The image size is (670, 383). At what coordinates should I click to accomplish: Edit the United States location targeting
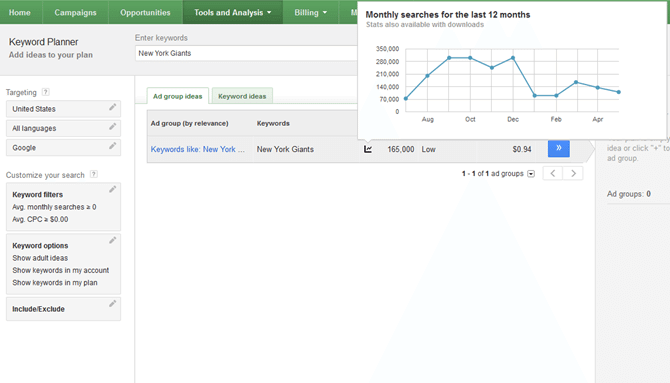[x=112, y=107]
